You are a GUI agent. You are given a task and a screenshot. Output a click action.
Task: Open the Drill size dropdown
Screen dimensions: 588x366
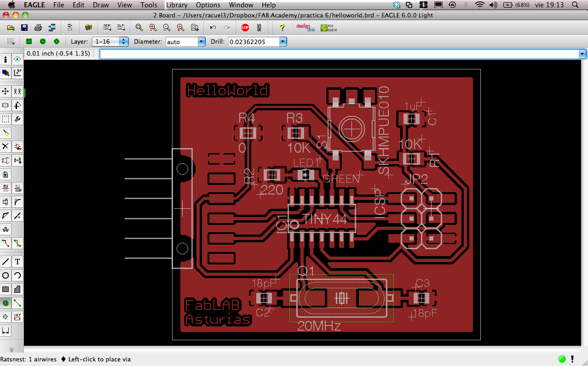(258, 41)
